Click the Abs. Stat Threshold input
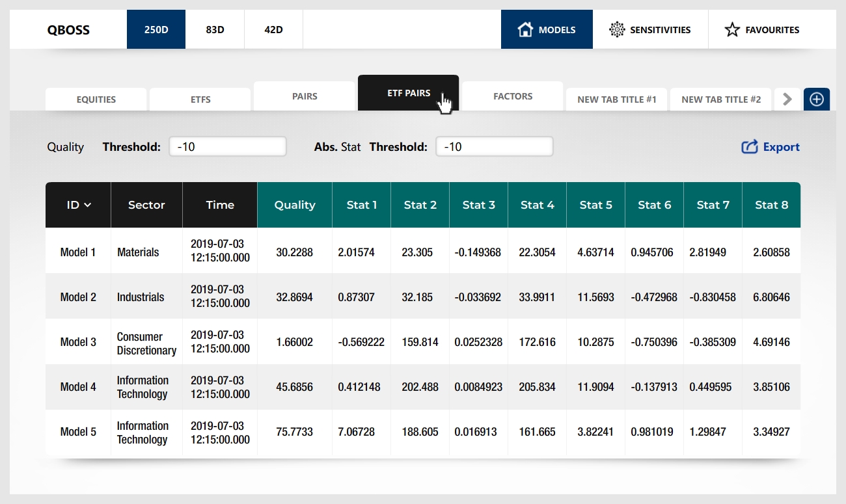The width and height of the screenshot is (846, 504). [495, 147]
